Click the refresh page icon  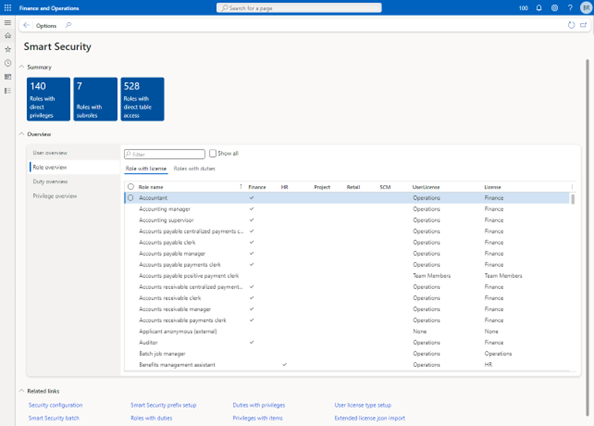[571, 25]
